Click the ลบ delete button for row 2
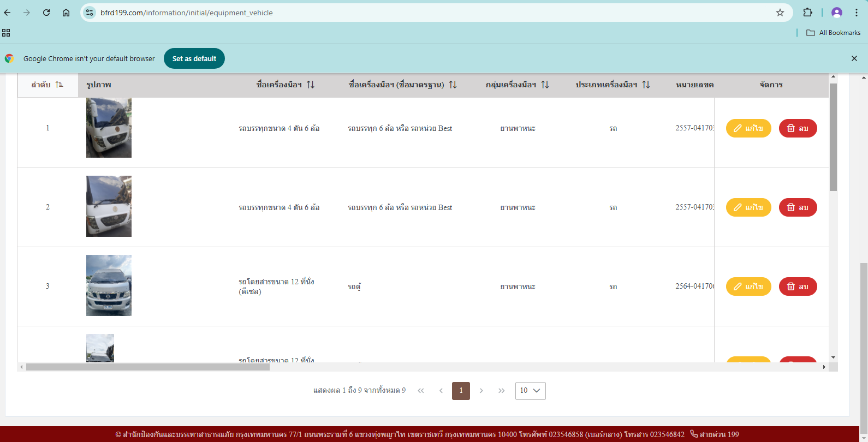Image resolution: width=868 pixels, height=442 pixels. (798, 207)
